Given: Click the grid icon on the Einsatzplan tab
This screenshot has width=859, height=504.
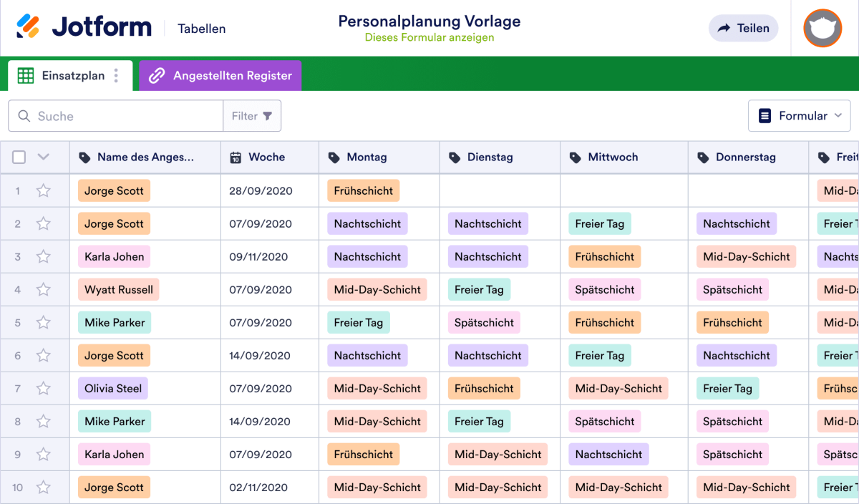Looking at the screenshot, I should [25, 75].
